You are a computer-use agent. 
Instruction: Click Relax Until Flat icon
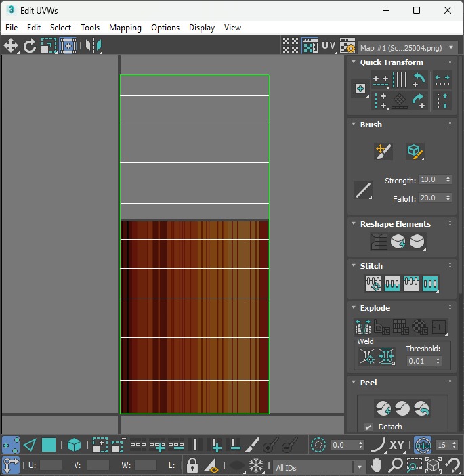[x=398, y=242]
